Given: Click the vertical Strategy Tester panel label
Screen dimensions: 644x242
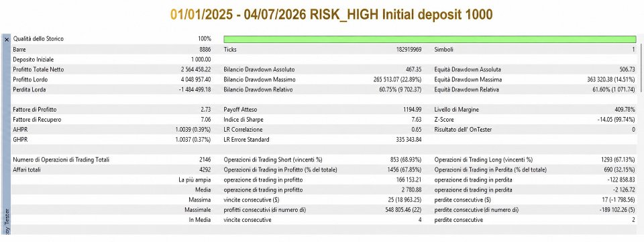Looking at the screenshot, I should click(x=6, y=223).
